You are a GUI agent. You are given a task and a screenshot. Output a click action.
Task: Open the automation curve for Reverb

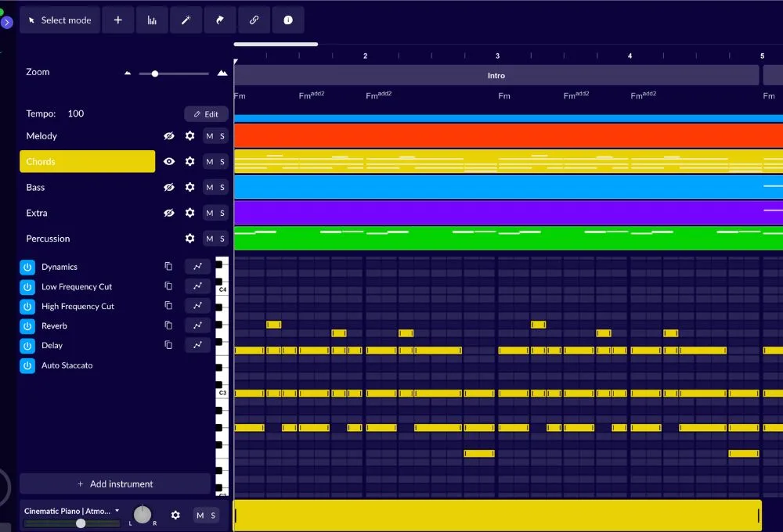(198, 325)
